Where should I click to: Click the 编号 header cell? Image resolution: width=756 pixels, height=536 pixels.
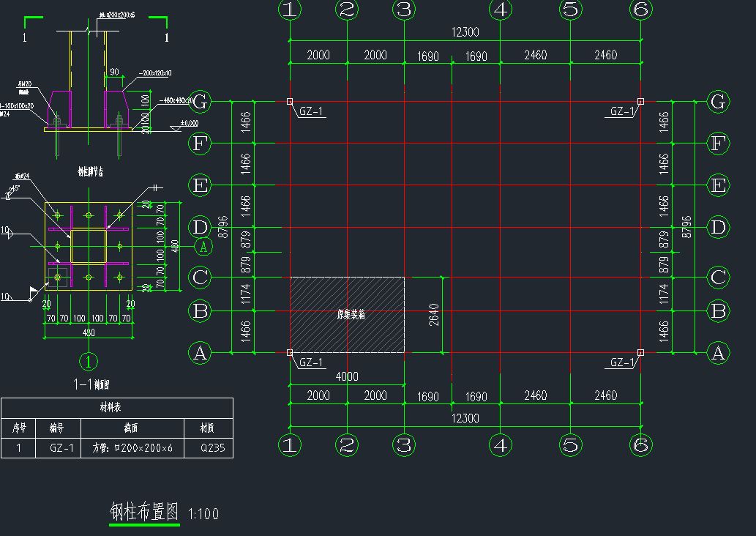tap(56, 428)
